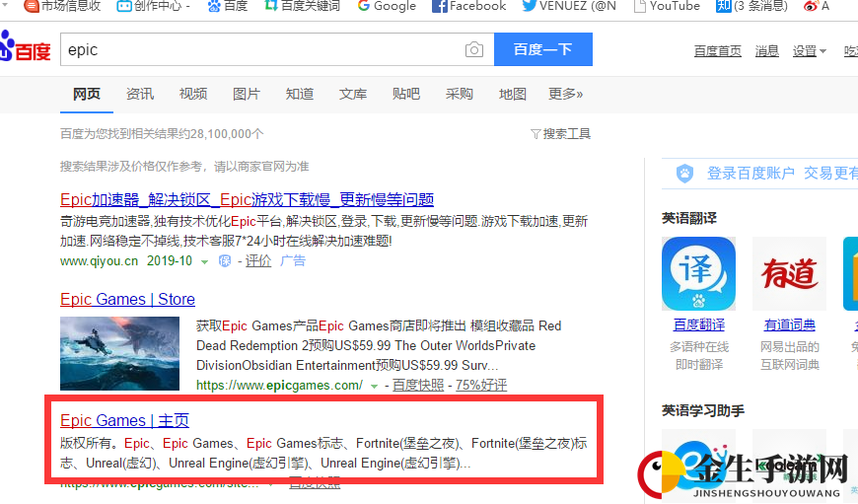Expand the arrow next to www.qiyou.cn
858x504 pixels.
(205, 262)
